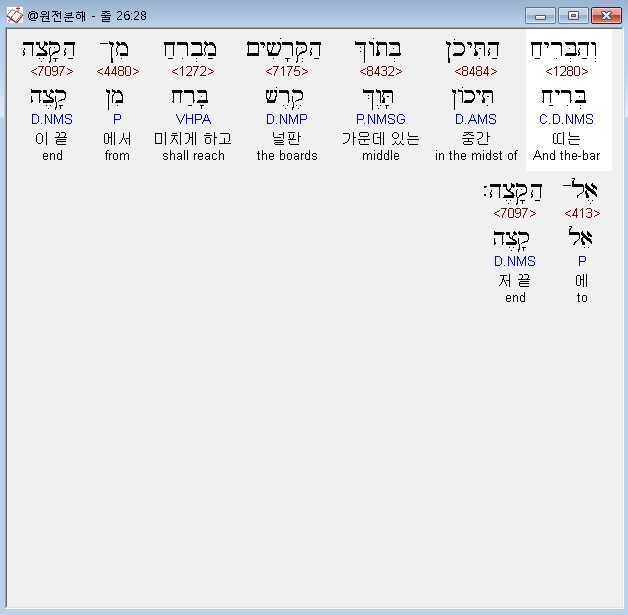The width and height of the screenshot is (628, 615).
Task: Click the Korean gloss '에서'
Action: pos(117,139)
